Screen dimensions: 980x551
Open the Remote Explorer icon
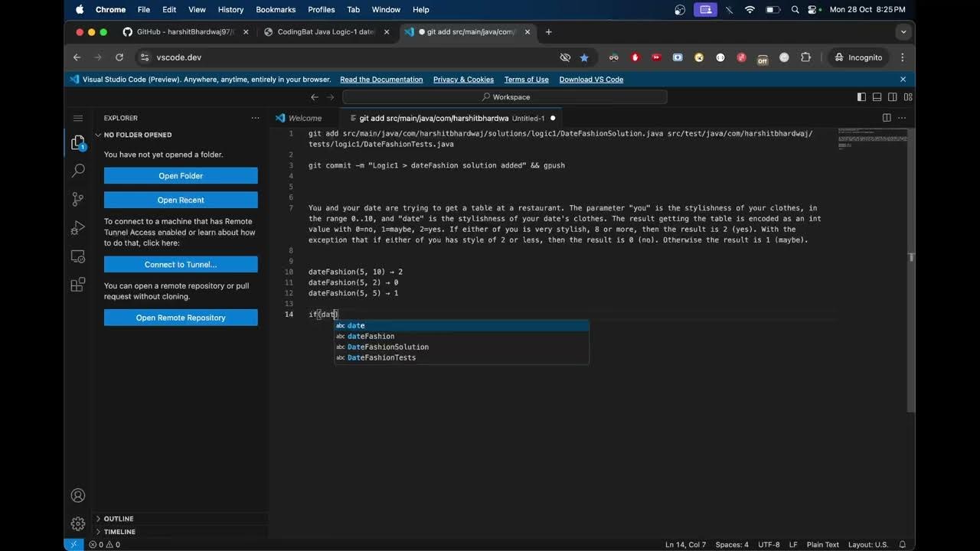tap(77, 256)
